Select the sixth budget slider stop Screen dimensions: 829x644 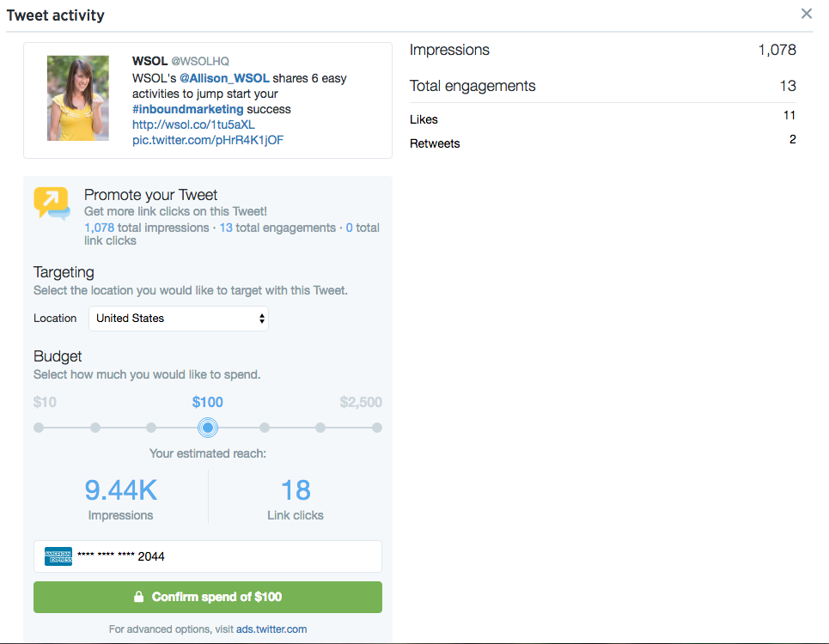(320, 428)
